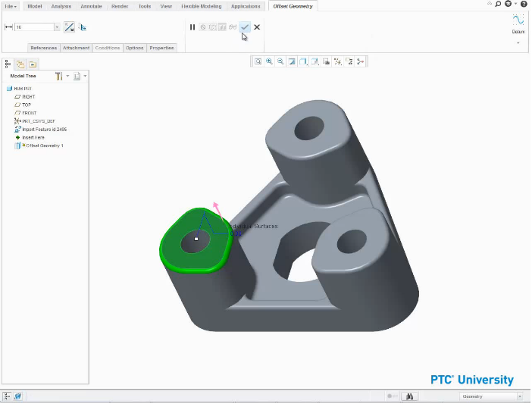The image size is (532, 404).
Task: Switch to the Analysis ribbon tab
Action: point(61,6)
